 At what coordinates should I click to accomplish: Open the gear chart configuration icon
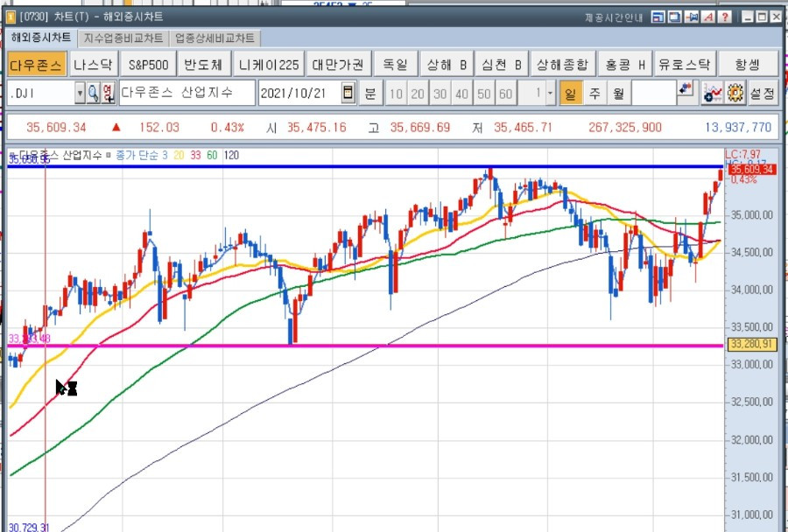click(735, 94)
